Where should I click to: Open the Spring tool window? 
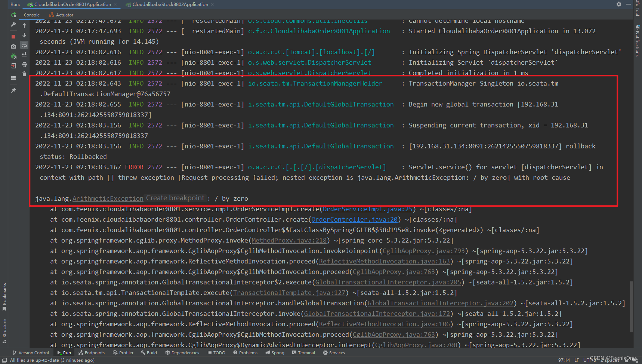tap(275, 353)
